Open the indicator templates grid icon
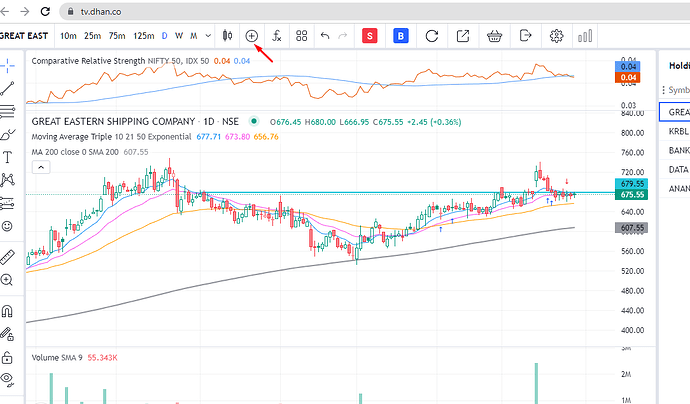This screenshot has width=690, height=404. [301, 36]
